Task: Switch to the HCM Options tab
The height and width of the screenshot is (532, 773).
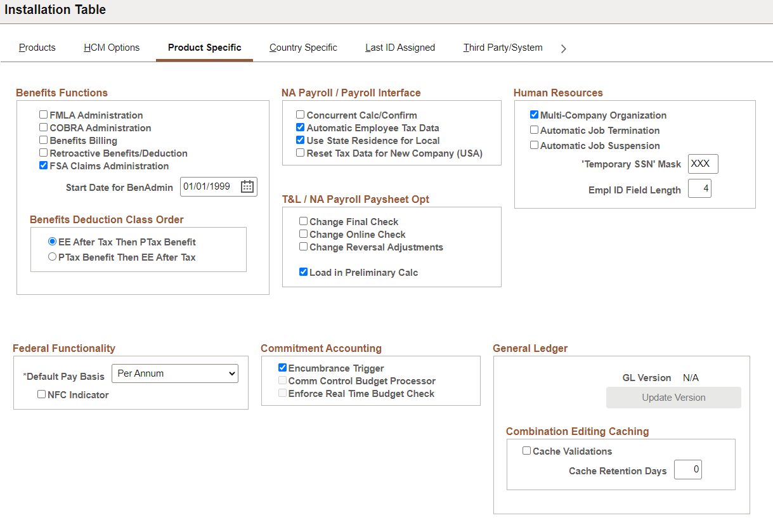Action: pyautogui.click(x=112, y=48)
